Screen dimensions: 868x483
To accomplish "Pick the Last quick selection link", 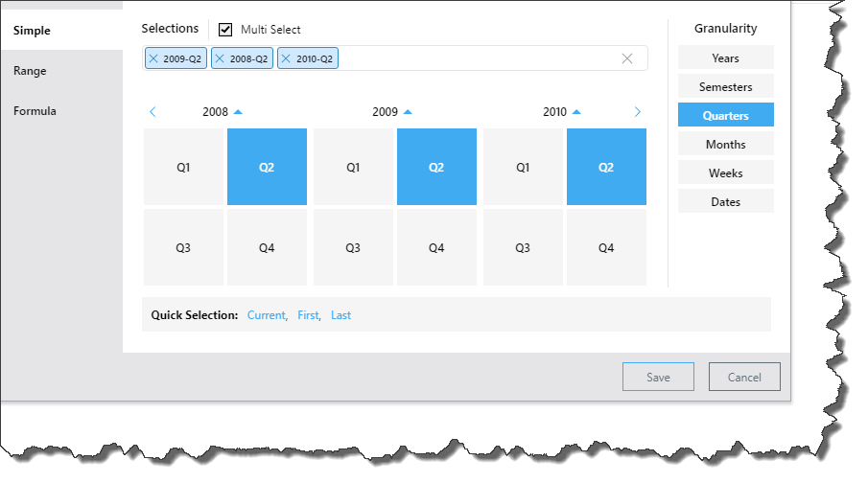I will click(340, 314).
